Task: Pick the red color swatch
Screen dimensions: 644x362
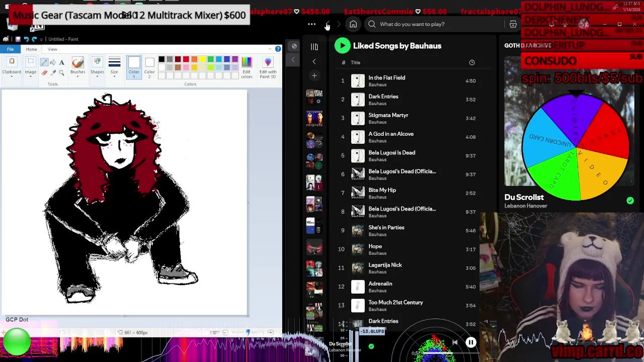Action: [186, 59]
